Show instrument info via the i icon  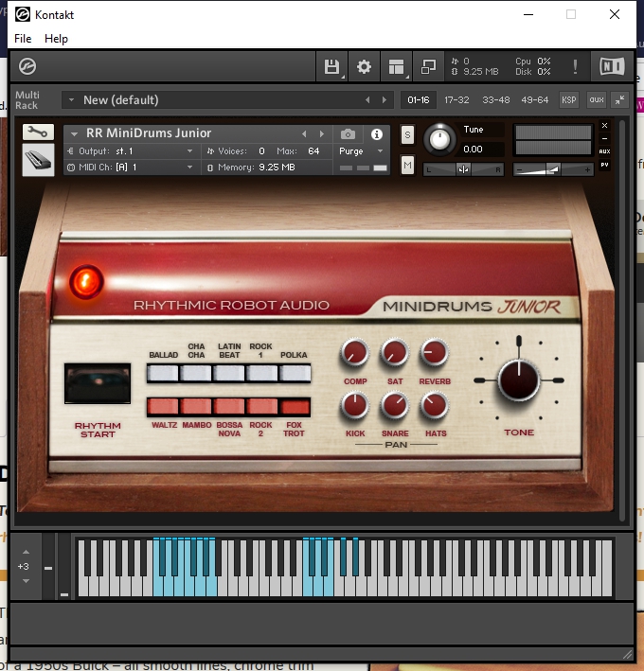377,134
